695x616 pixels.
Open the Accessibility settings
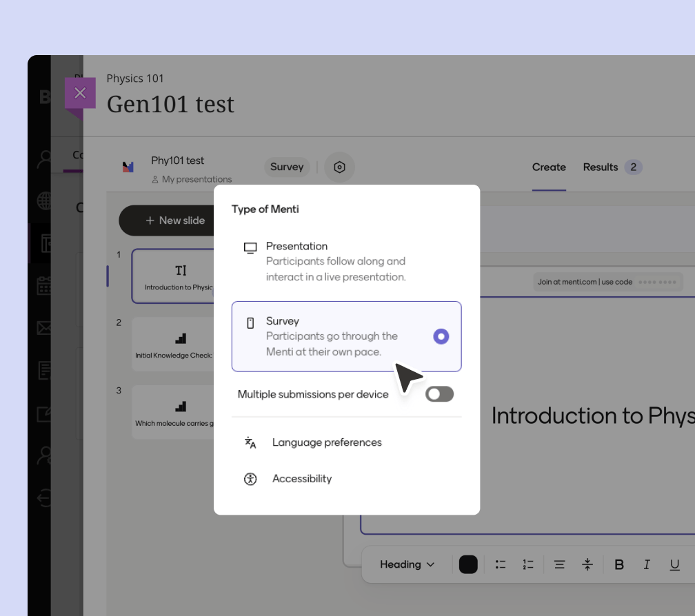pyautogui.click(x=302, y=478)
